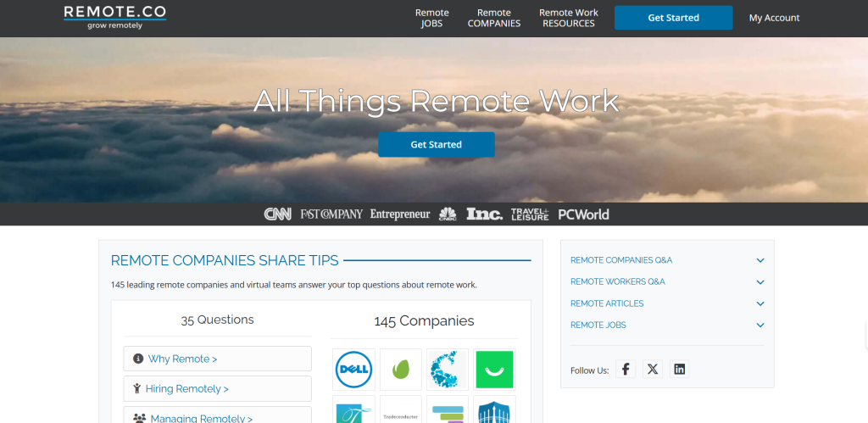868x423 pixels.
Task: Open the green leaf company logo
Action: coord(401,370)
